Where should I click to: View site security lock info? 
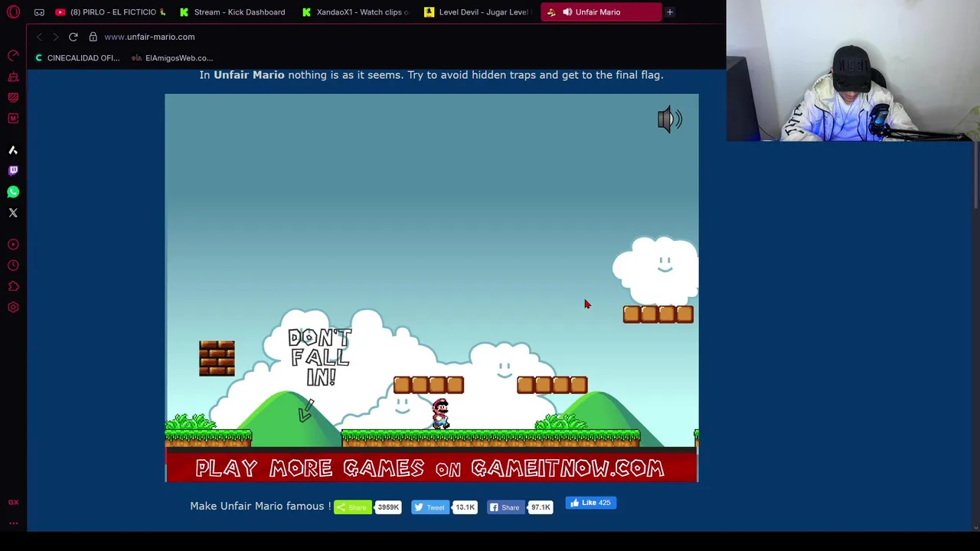pos(93,37)
